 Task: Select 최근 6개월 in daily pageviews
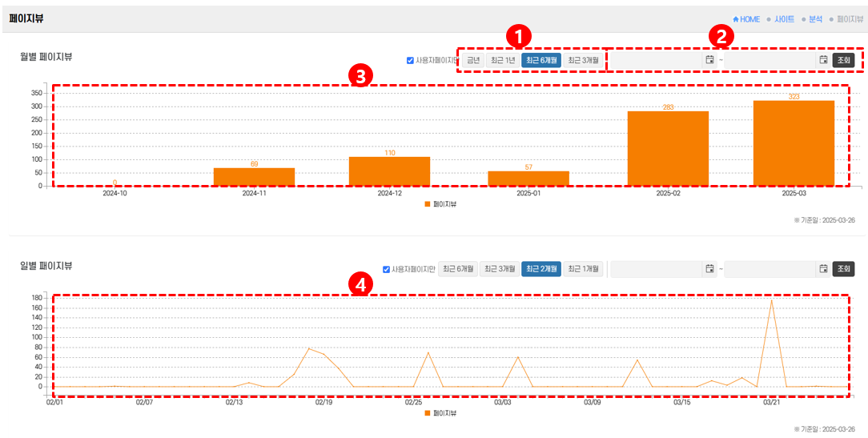(458, 269)
